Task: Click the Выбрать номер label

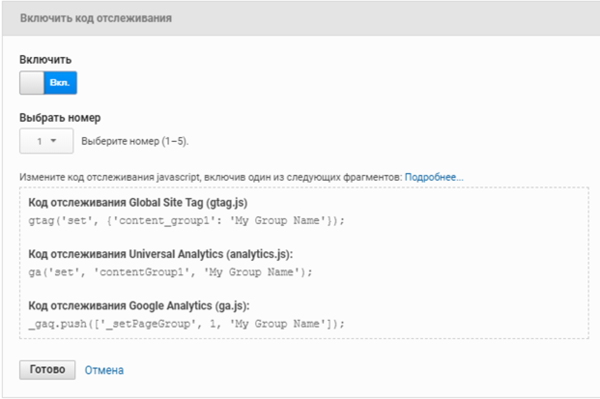Action: click(x=60, y=118)
